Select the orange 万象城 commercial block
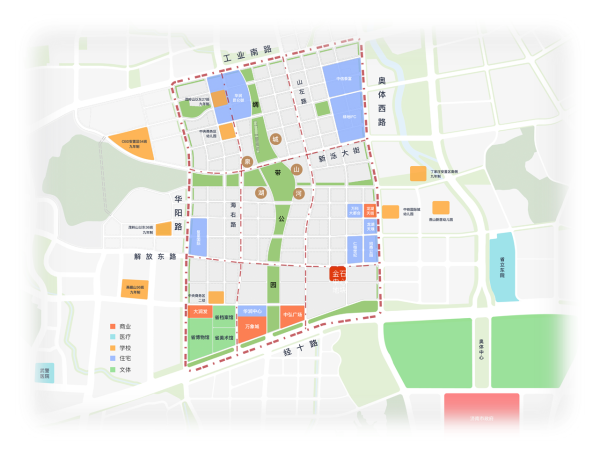The width and height of the screenshot is (600, 455). click(x=252, y=326)
